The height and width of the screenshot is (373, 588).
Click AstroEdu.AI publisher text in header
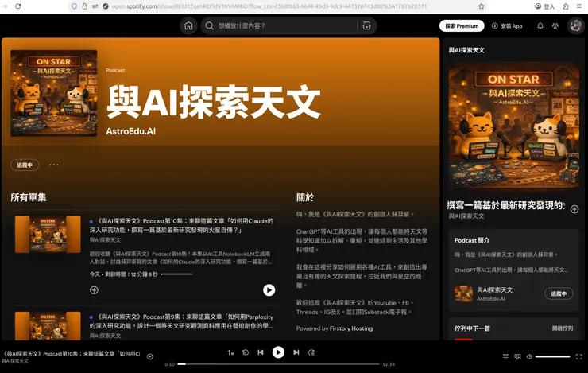coord(131,131)
